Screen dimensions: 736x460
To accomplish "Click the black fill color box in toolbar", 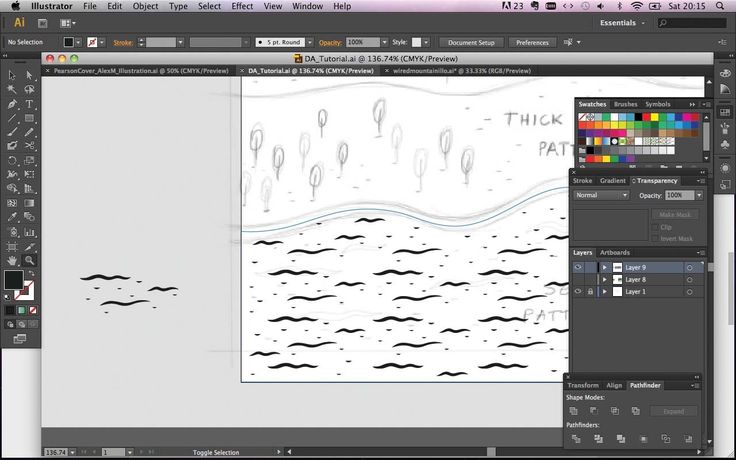I will pyautogui.click(x=13, y=280).
